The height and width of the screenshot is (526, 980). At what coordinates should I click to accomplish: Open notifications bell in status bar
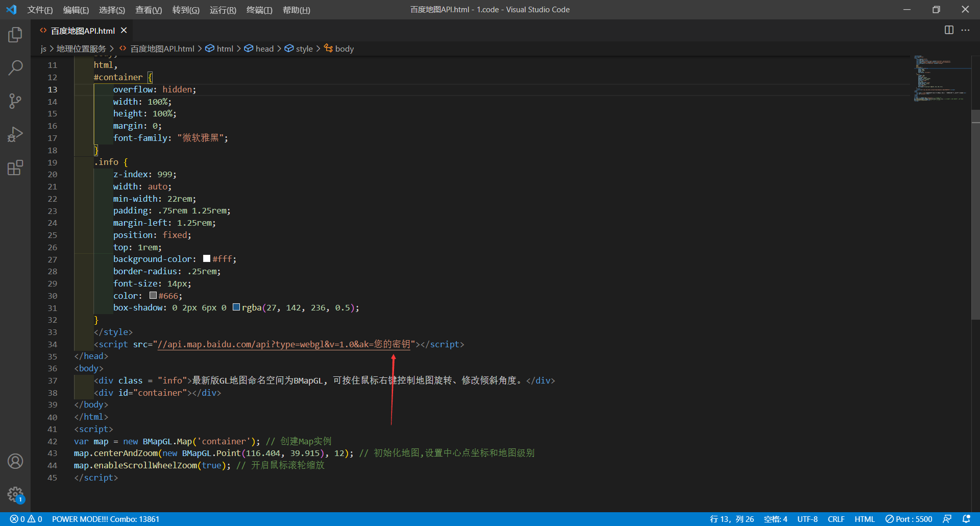click(x=966, y=519)
